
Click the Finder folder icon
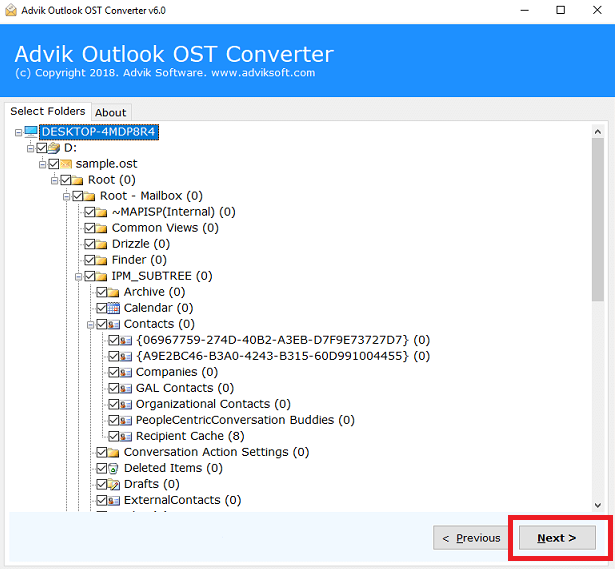(x=101, y=260)
